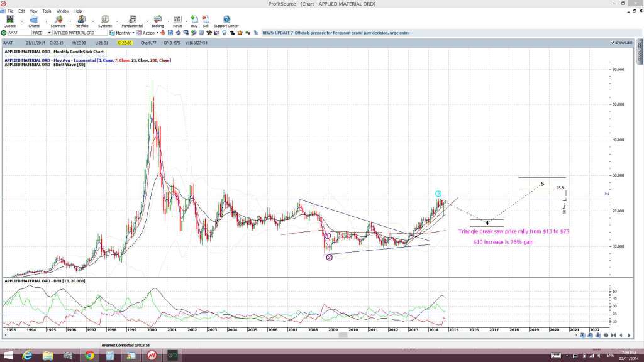Viewport: 644px width, 362px height.
Task: Open the Portfolio toolbar button
Action: (81, 21)
